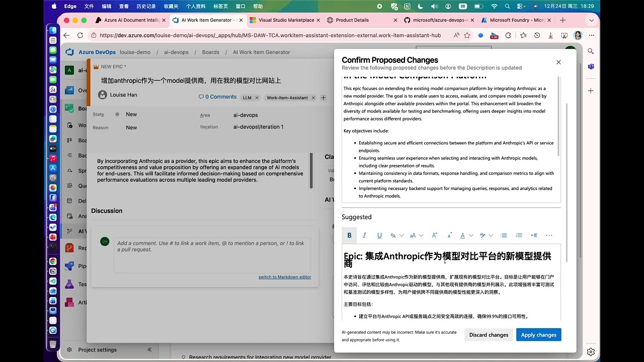
Task: Click the Apply changes button
Action: pyautogui.click(x=538, y=335)
